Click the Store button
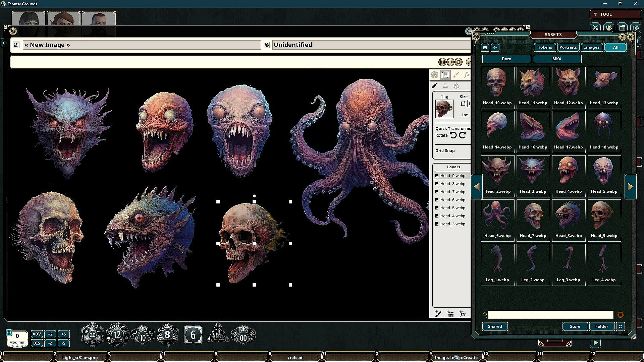Image resolution: width=644 pixels, height=362 pixels. tap(575, 326)
